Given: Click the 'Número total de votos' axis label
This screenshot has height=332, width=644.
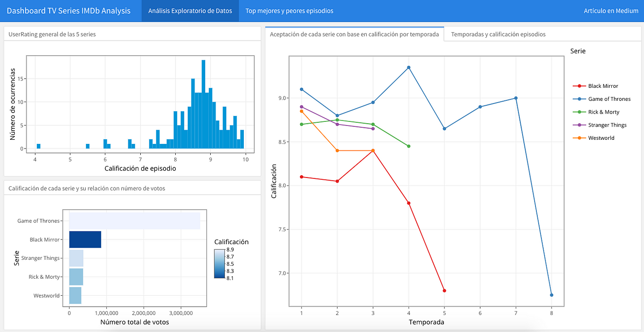Looking at the screenshot, I should (x=135, y=322).
